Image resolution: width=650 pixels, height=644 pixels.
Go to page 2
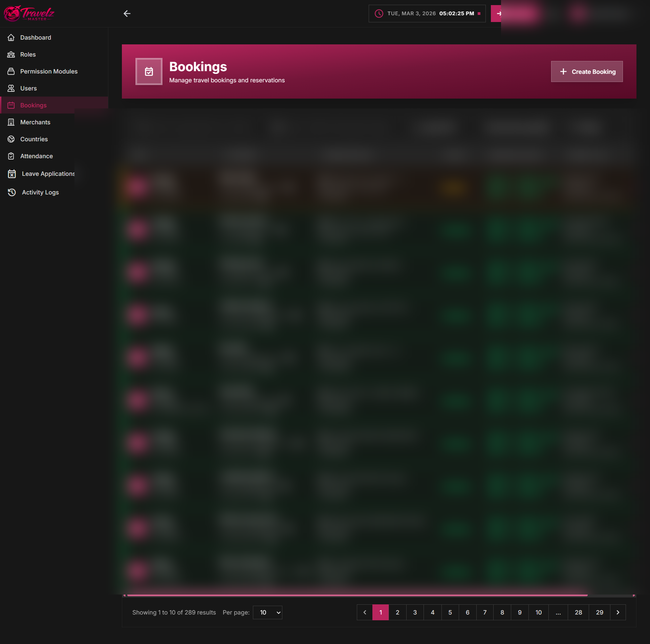tap(397, 612)
